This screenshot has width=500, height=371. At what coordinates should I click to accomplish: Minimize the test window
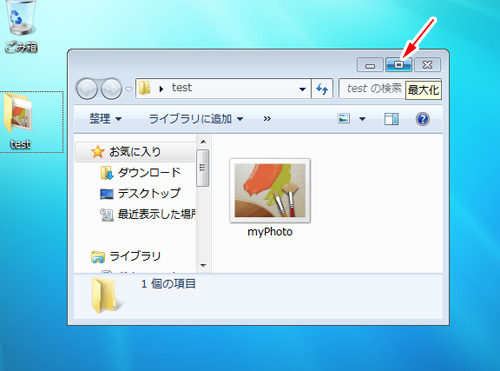pyautogui.click(x=370, y=65)
